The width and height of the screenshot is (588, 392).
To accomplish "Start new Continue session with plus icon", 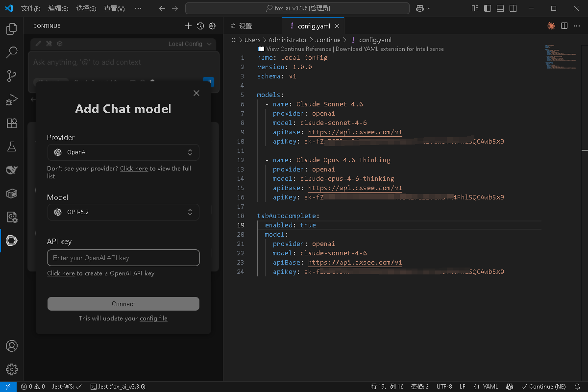I will [188, 26].
